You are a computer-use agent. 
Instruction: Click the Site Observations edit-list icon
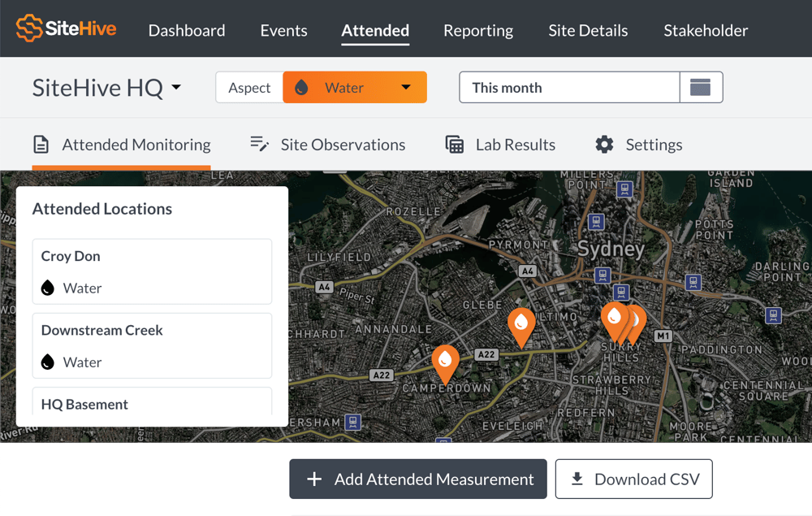[260, 144]
